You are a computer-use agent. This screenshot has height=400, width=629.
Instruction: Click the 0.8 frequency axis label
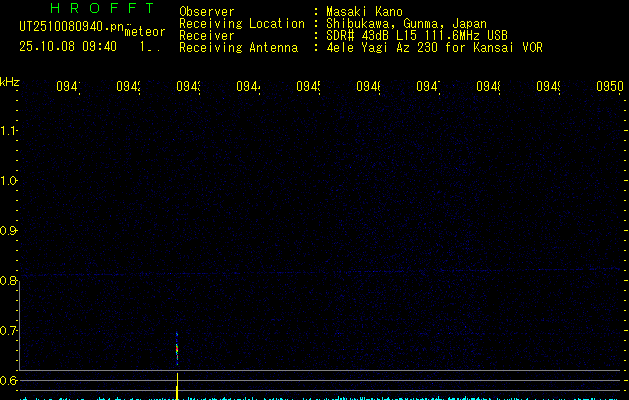[9, 281]
